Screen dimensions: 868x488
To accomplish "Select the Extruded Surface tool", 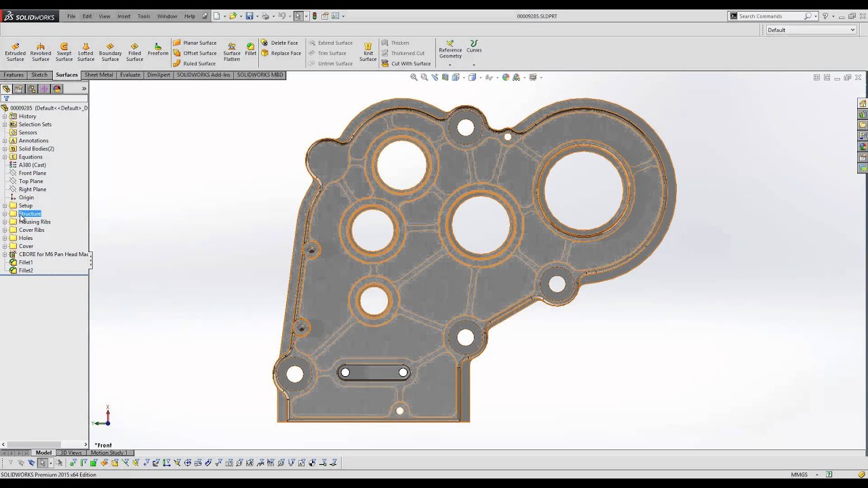I will coord(15,52).
